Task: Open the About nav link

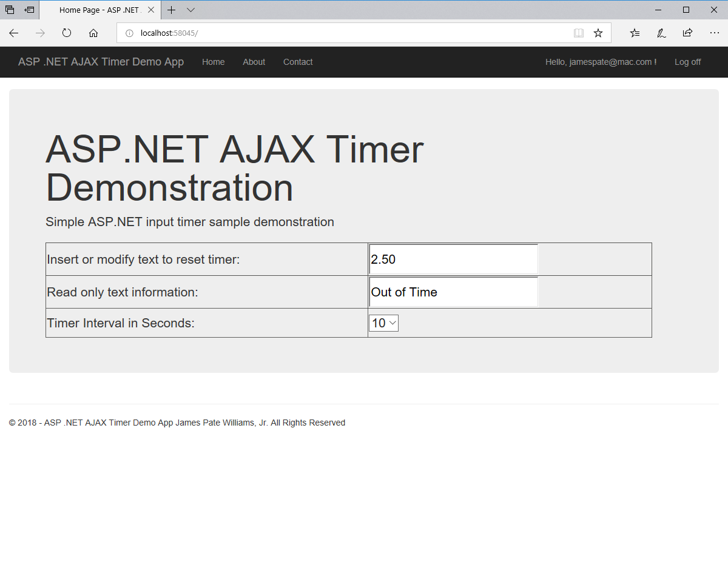Action: [x=254, y=62]
